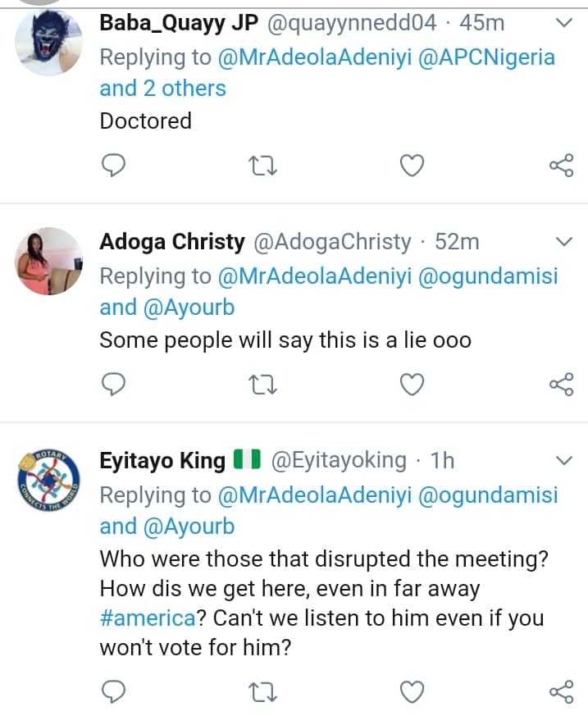The image size is (588, 716).
Task: Reply to Eyitayo King's tweet
Action: [112, 692]
